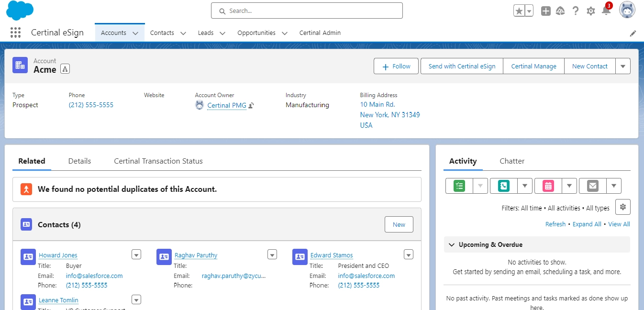Open the Contacts tab dropdown chevron

183,33
